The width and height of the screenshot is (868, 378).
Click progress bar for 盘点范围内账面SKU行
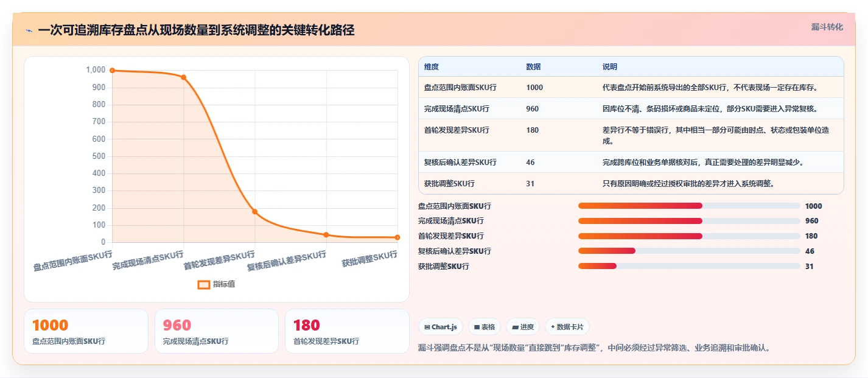(x=689, y=206)
